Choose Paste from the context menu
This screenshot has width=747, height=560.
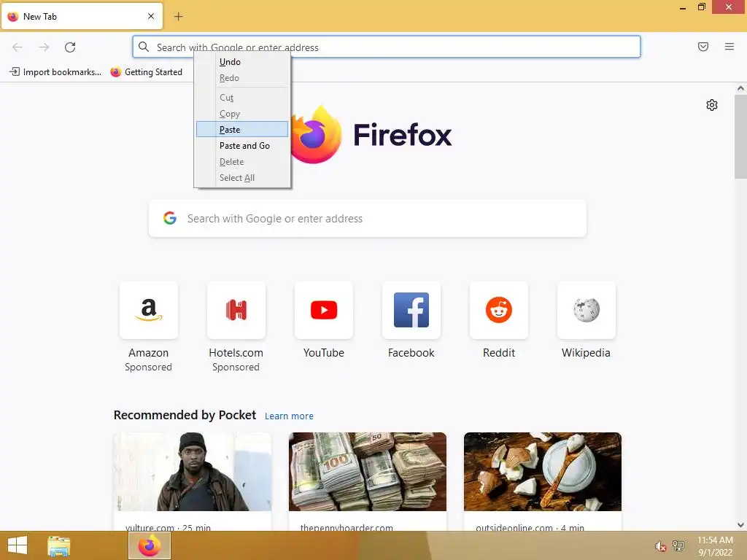tap(242, 130)
